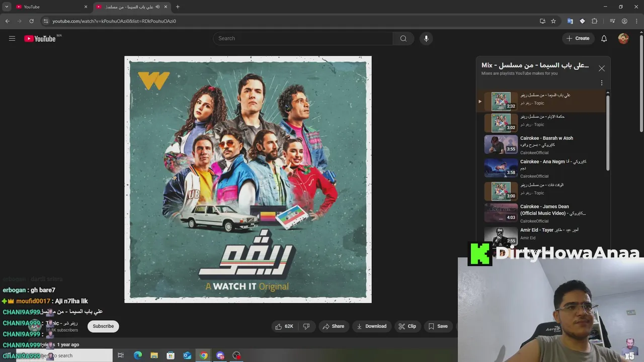Focus the YouTube search box

pyautogui.click(x=303, y=38)
